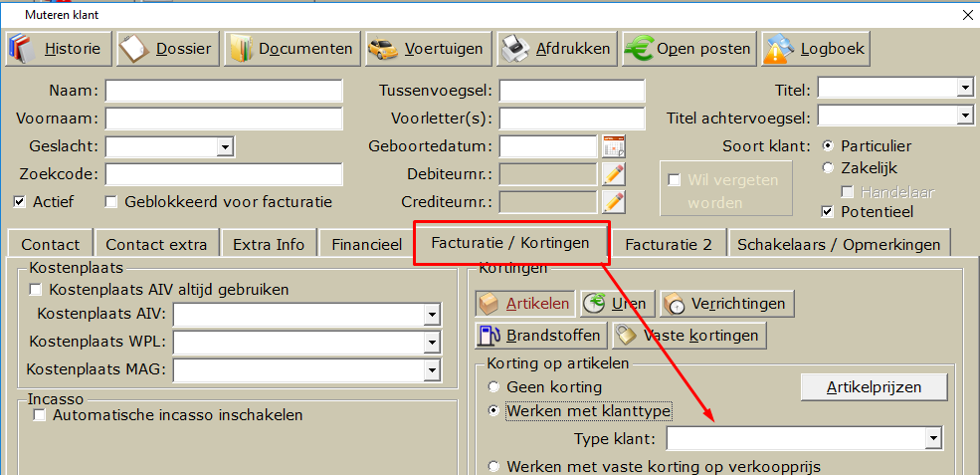Image resolution: width=980 pixels, height=475 pixels.
Task: Select Brandstoffen fuel pump button
Action: 541,336
